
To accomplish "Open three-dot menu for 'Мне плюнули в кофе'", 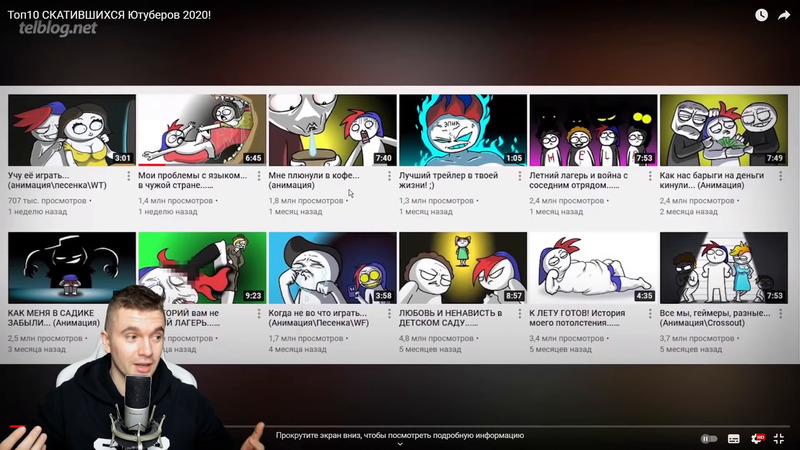I will click(390, 176).
